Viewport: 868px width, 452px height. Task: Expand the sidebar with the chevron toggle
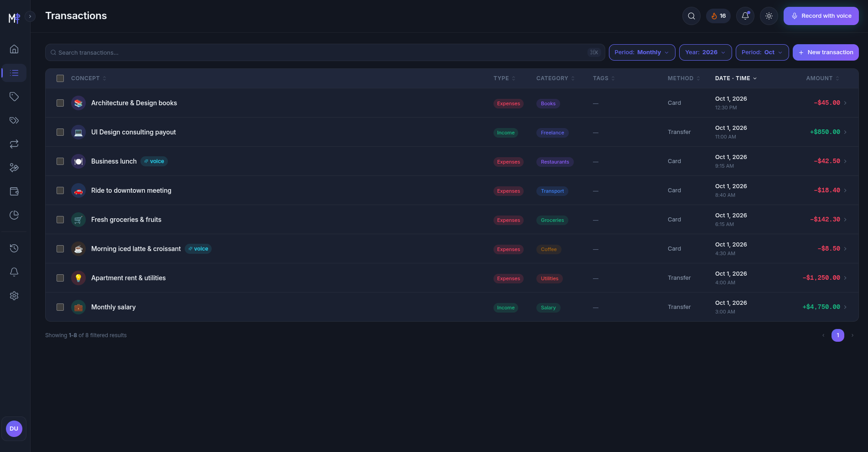point(30,16)
